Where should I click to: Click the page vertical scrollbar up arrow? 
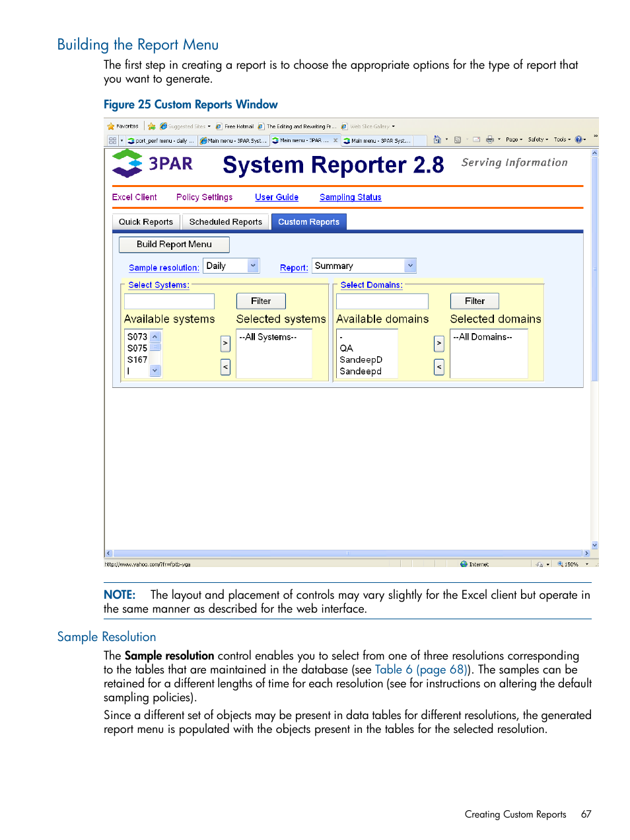(595, 153)
